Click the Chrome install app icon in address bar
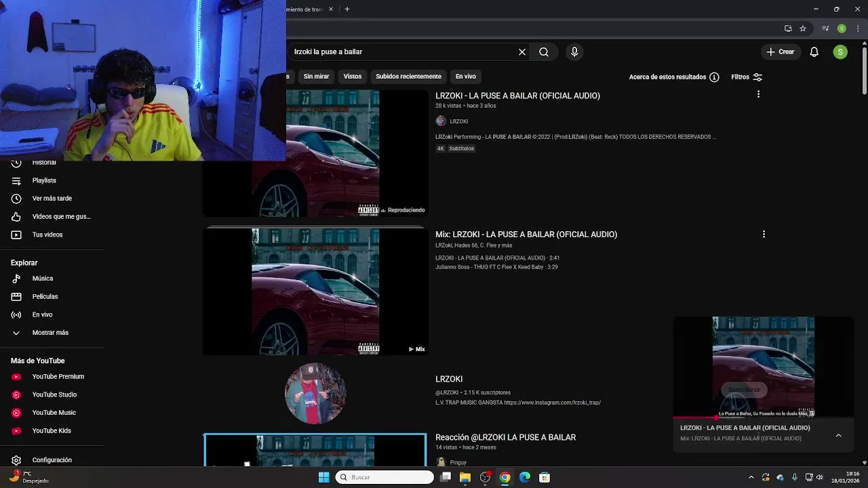The width and height of the screenshot is (868, 488). click(x=788, y=28)
